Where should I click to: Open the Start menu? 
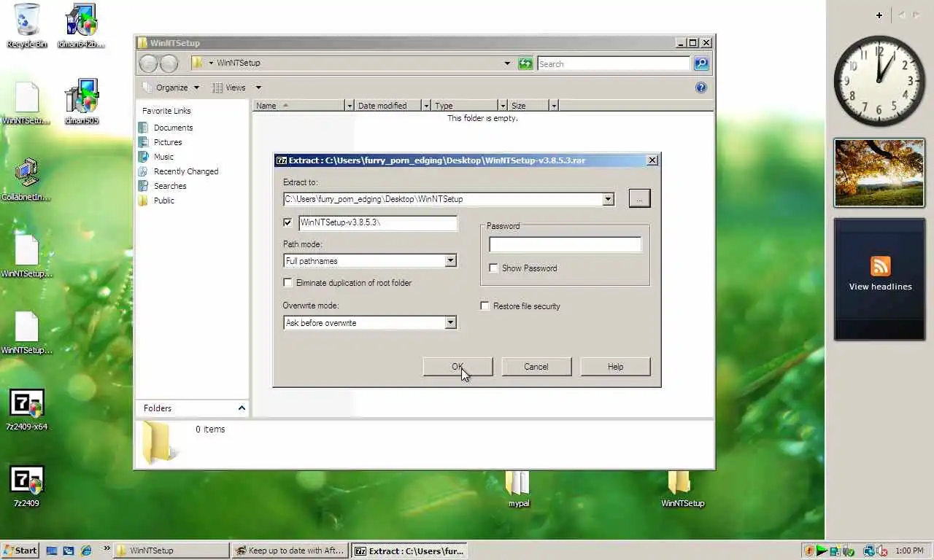pyautogui.click(x=20, y=551)
